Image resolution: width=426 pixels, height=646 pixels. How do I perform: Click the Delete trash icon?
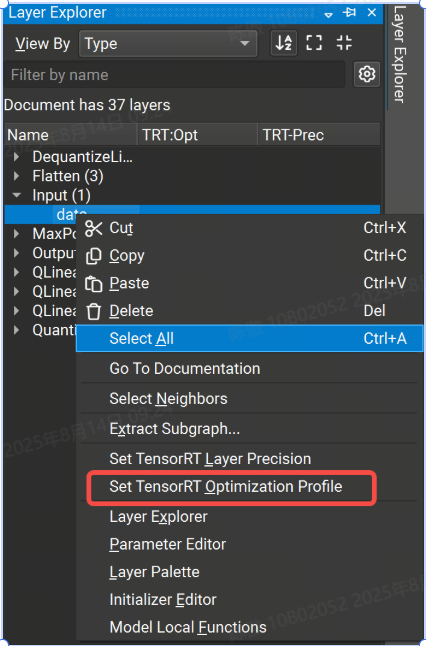(94, 311)
